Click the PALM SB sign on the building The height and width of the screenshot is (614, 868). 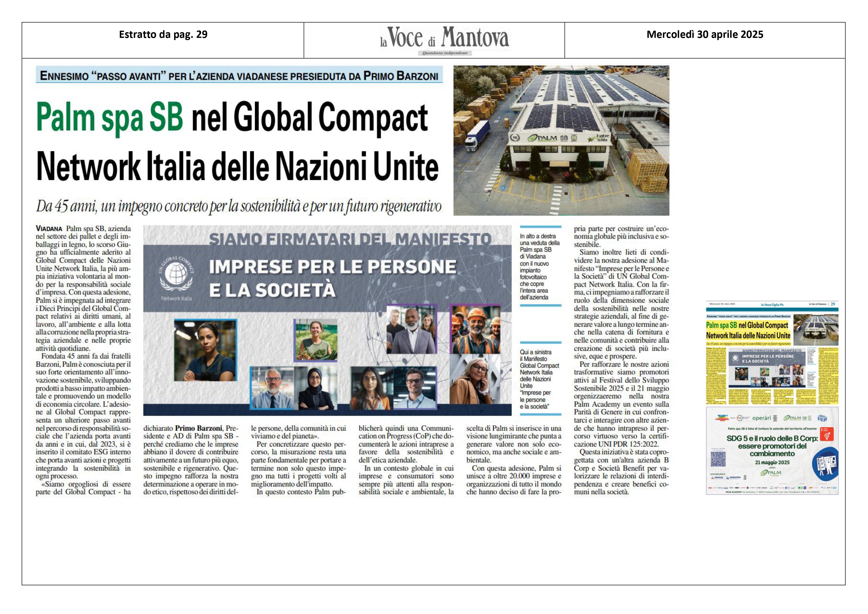click(x=552, y=138)
